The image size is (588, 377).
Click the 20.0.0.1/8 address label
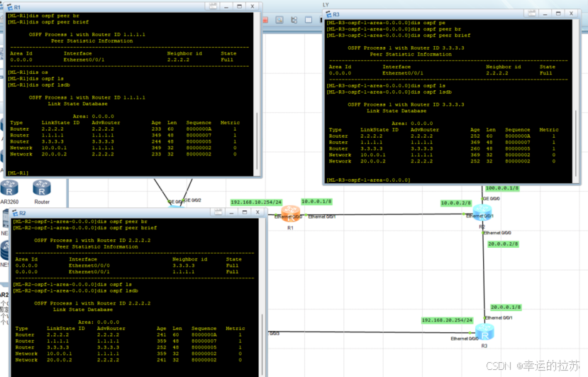pyautogui.click(x=506, y=307)
